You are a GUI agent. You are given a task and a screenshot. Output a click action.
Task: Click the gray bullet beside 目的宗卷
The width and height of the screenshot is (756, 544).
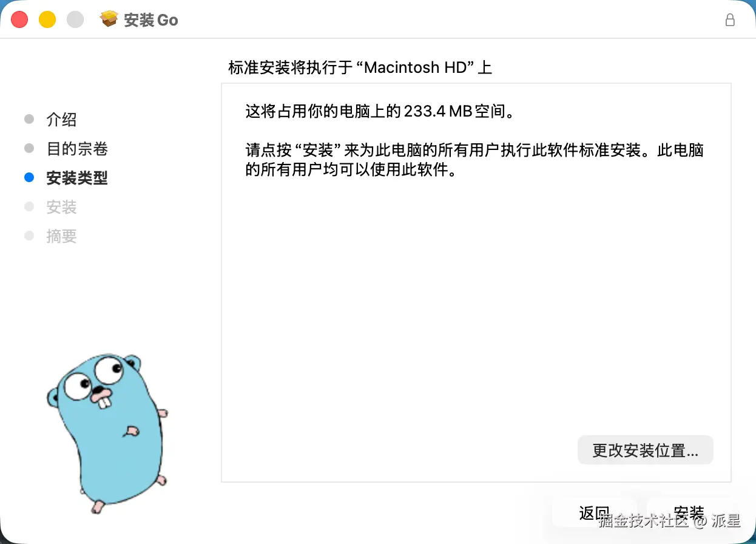[x=29, y=148]
